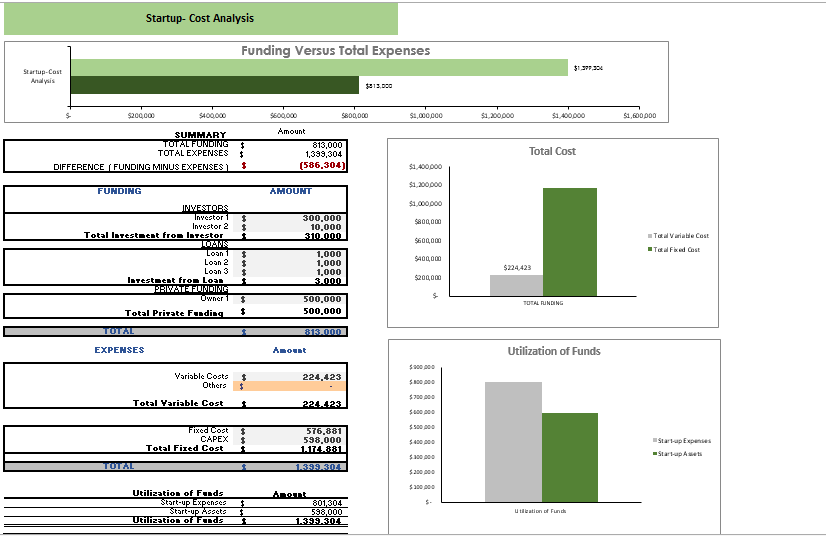Click the INVESTORS section label

tap(205, 208)
